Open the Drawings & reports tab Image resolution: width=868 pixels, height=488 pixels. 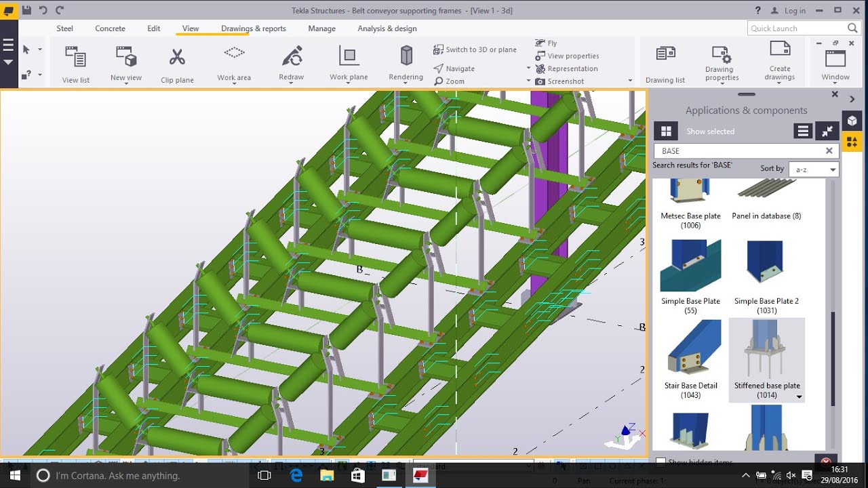click(254, 28)
